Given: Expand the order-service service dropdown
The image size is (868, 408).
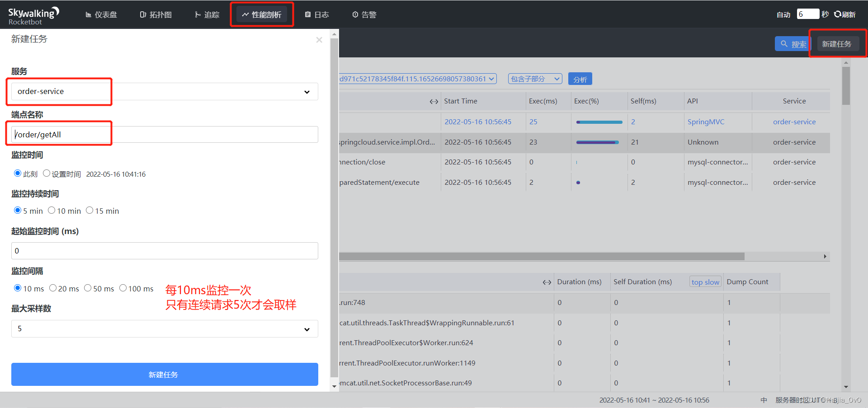Looking at the screenshot, I should (x=165, y=92).
